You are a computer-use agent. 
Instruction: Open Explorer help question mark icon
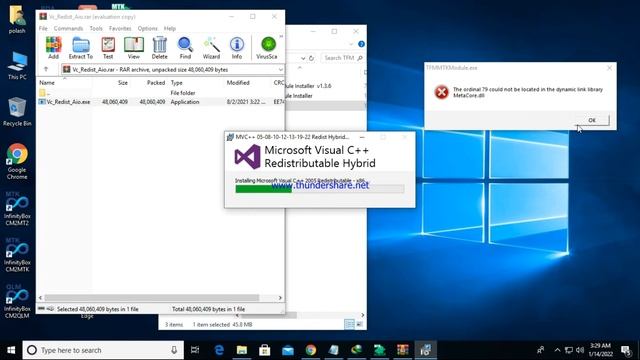[x=361, y=44]
